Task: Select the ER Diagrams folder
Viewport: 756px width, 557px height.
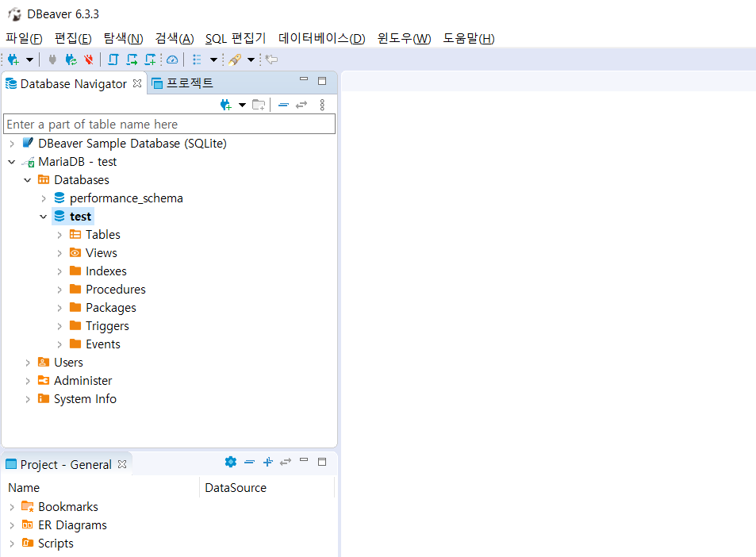Action: pyautogui.click(x=72, y=525)
